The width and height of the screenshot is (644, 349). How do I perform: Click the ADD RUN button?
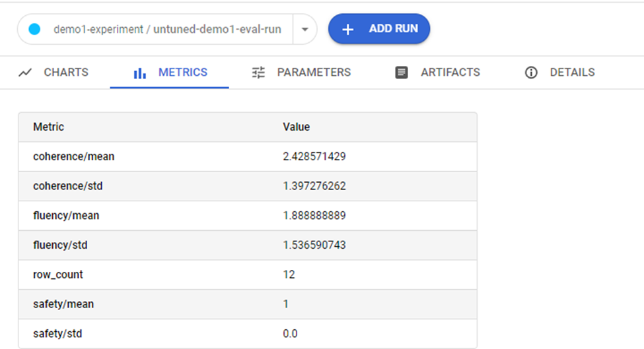coord(379,29)
